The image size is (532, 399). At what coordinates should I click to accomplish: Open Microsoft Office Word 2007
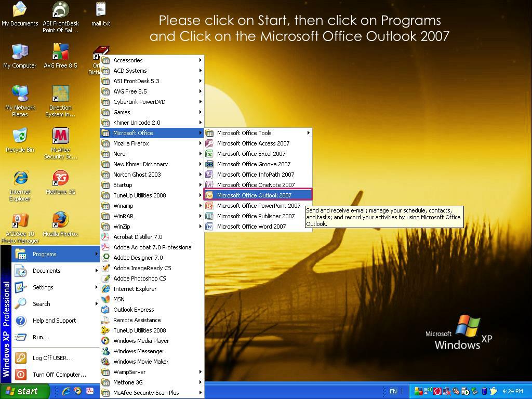pyautogui.click(x=258, y=227)
